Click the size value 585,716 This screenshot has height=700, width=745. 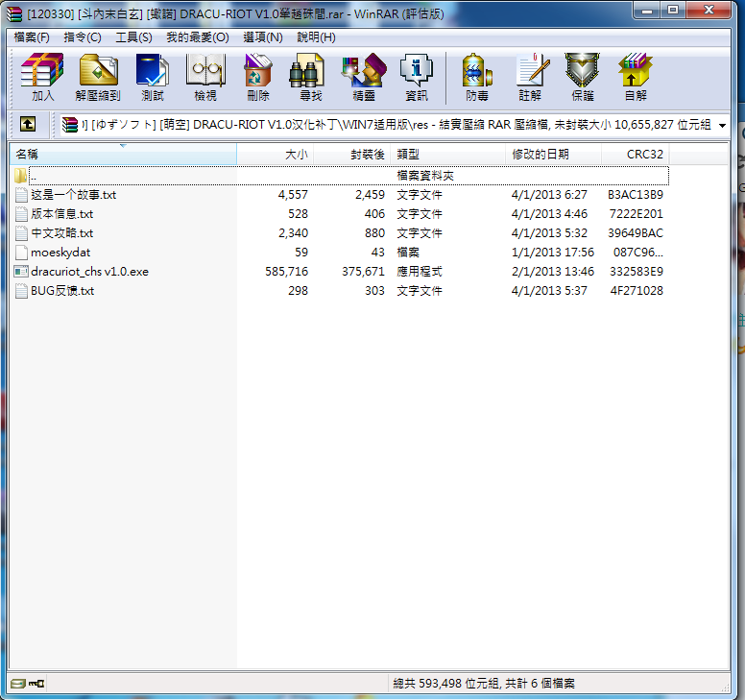(x=286, y=272)
